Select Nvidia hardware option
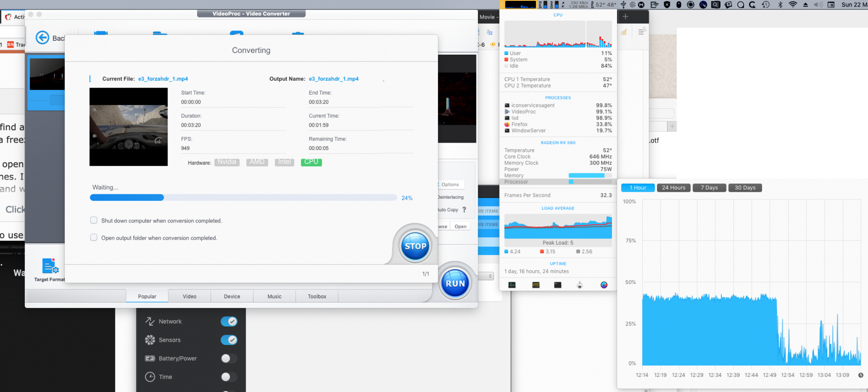 [x=227, y=162]
